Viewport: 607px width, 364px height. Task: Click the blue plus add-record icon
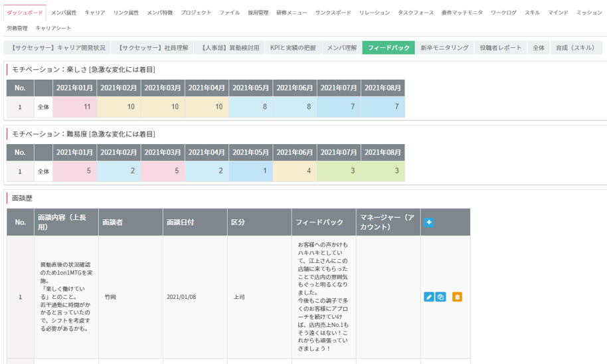[x=429, y=223]
